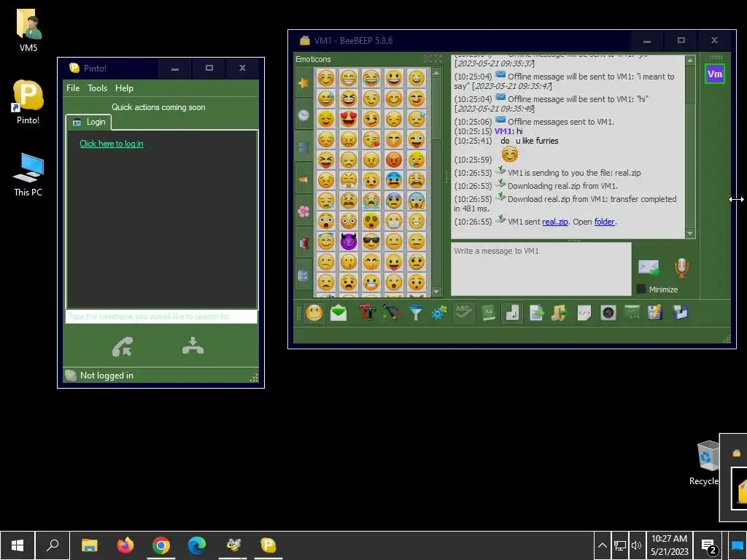Open the red car places emoticon tab

(x=303, y=244)
